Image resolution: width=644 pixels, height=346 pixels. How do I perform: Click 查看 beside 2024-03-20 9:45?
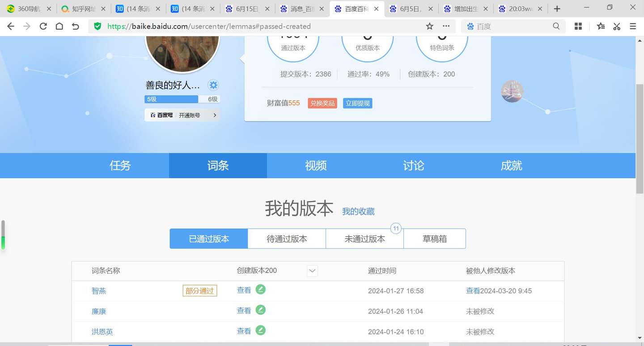coord(473,291)
